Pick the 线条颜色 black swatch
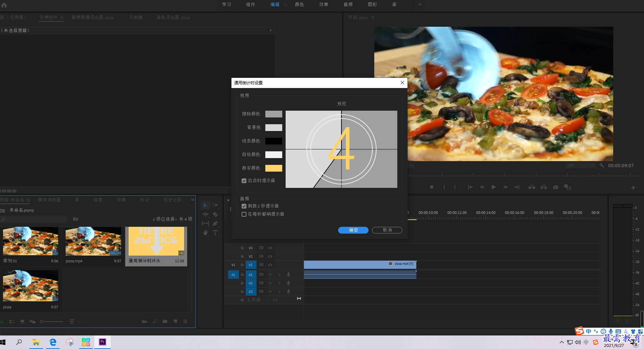Screen dimensions: 644x349 click(x=273, y=141)
